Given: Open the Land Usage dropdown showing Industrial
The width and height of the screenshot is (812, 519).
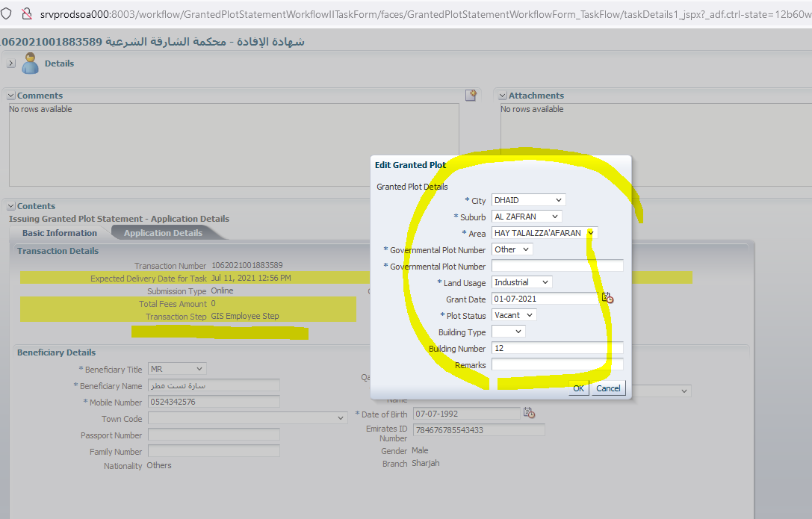Looking at the screenshot, I should pyautogui.click(x=522, y=282).
